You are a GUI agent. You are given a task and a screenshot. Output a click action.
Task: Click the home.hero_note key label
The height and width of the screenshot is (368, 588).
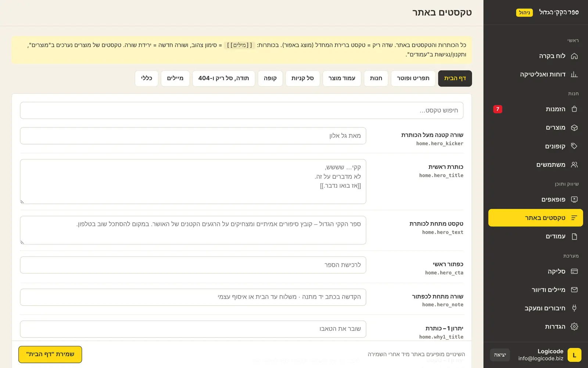442,305
